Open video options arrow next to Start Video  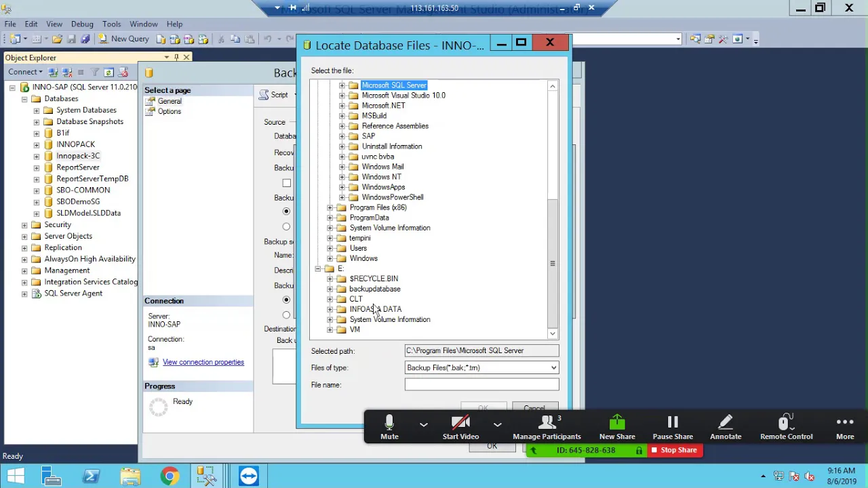click(497, 424)
